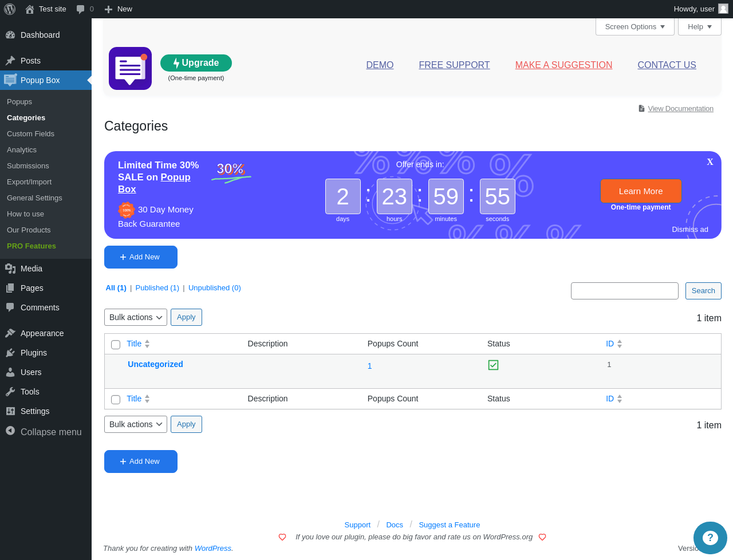Expand the Help panel
Image resolution: width=733 pixels, height=560 pixels.
coord(700,27)
